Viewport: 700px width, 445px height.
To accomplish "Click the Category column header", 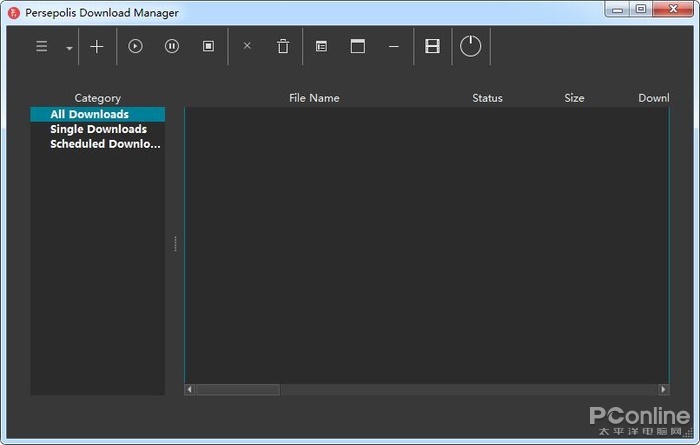I will tap(98, 98).
